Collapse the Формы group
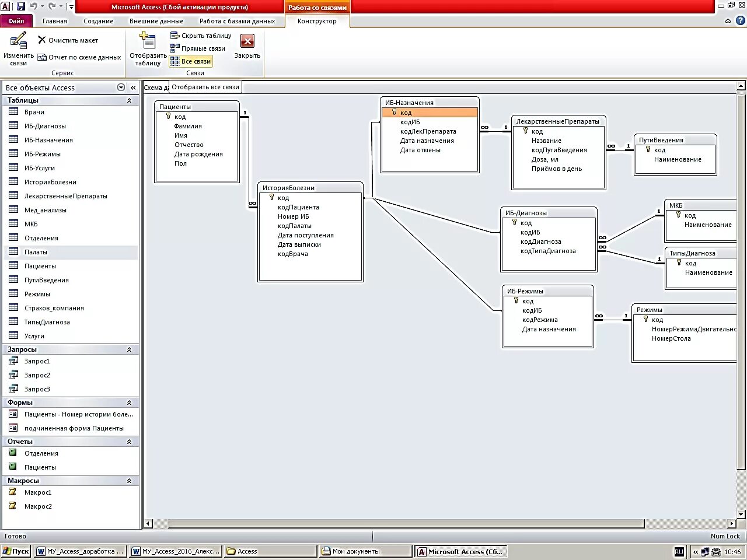This screenshot has width=747, height=560. click(129, 402)
